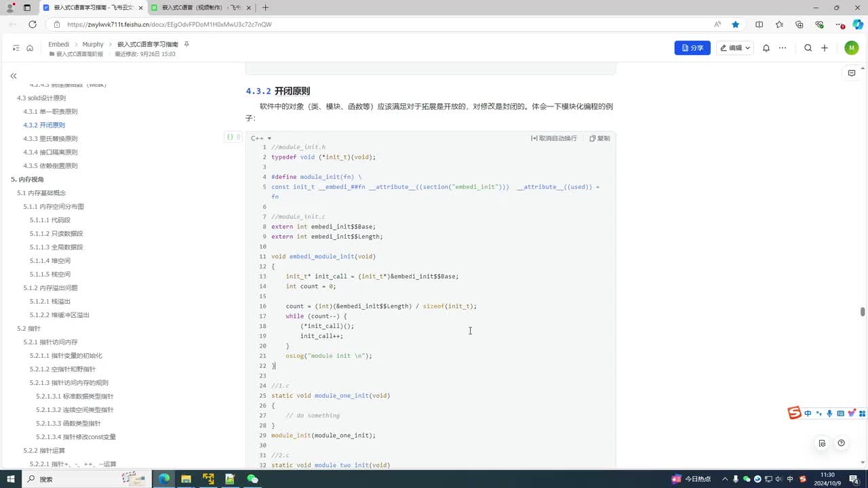Open the 编辑 edit mode dropdown
The width and height of the screenshot is (868, 488).
point(735,48)
